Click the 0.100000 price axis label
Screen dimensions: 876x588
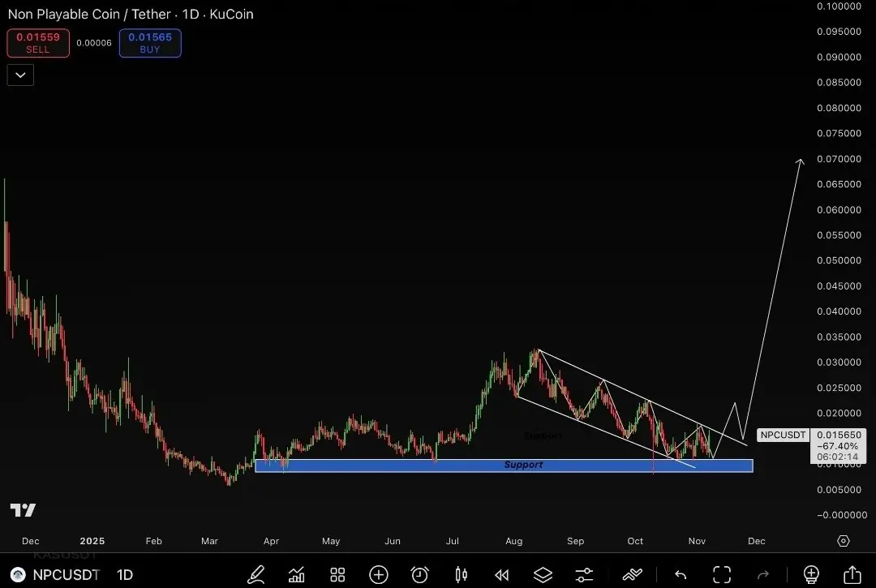pyautogui.click(x=839, y=6)
